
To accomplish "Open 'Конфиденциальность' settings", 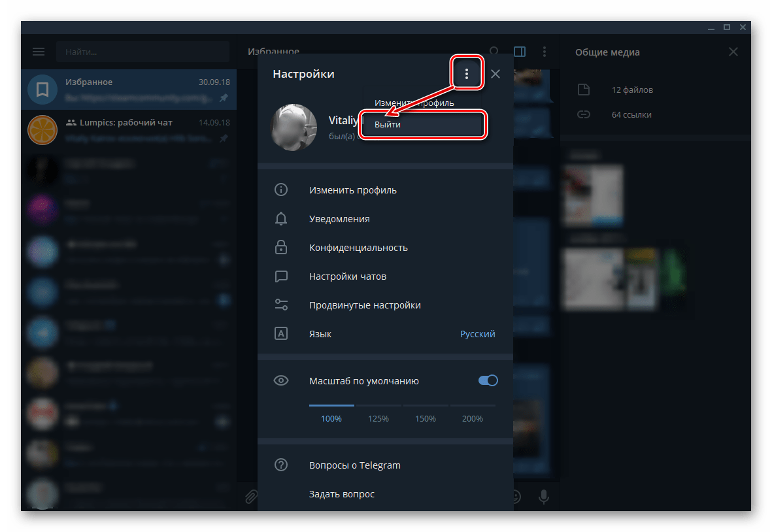I will (x=385, y=248).
